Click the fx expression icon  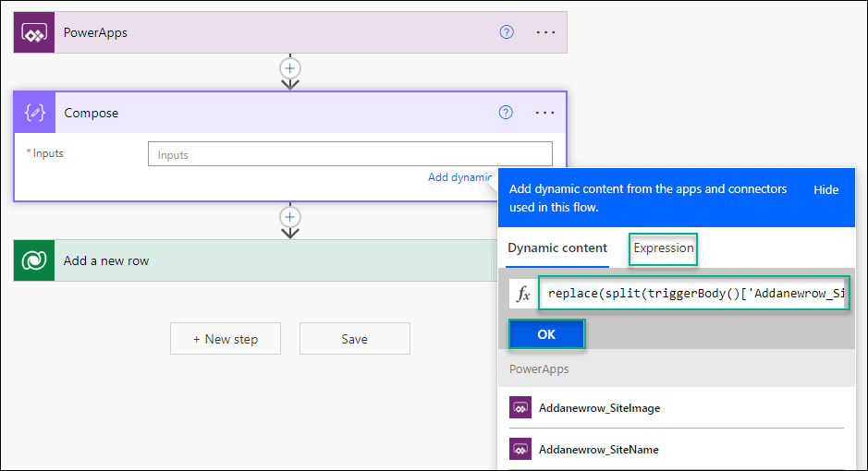(x=523, y=294)
